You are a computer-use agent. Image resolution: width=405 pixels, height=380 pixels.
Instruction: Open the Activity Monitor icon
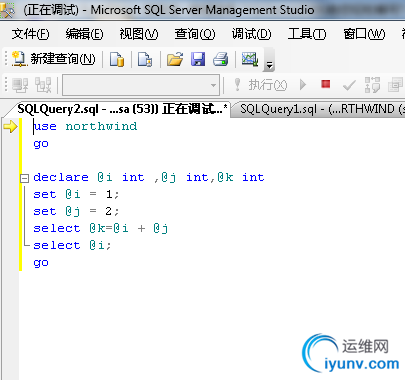pos(250,59)
